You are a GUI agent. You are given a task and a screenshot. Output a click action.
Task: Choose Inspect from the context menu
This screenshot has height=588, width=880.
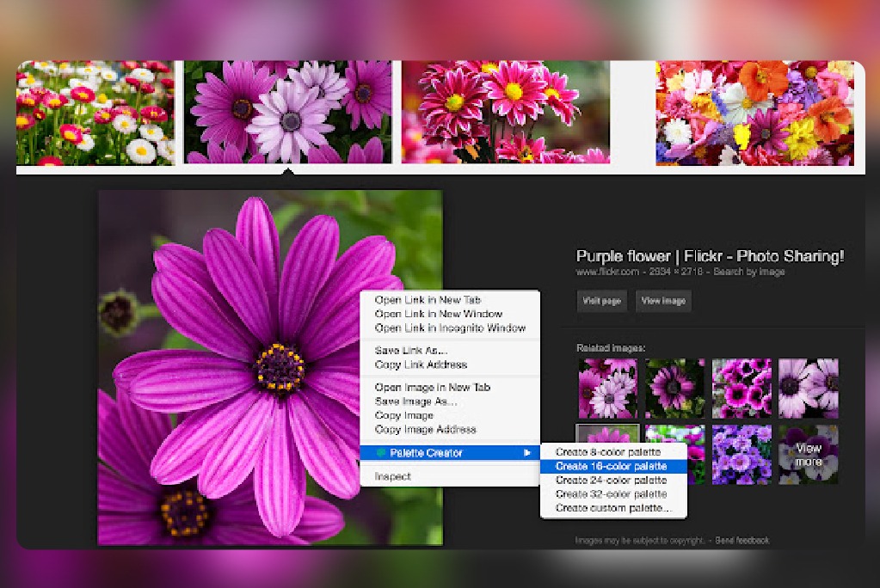[393, 476]
